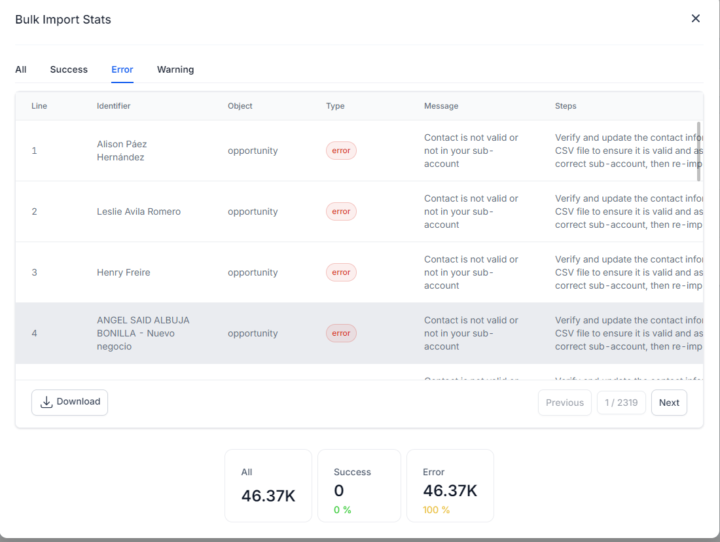
Task: Open the Warning tab
Action: pyautogui.click(x=175, y=69)
